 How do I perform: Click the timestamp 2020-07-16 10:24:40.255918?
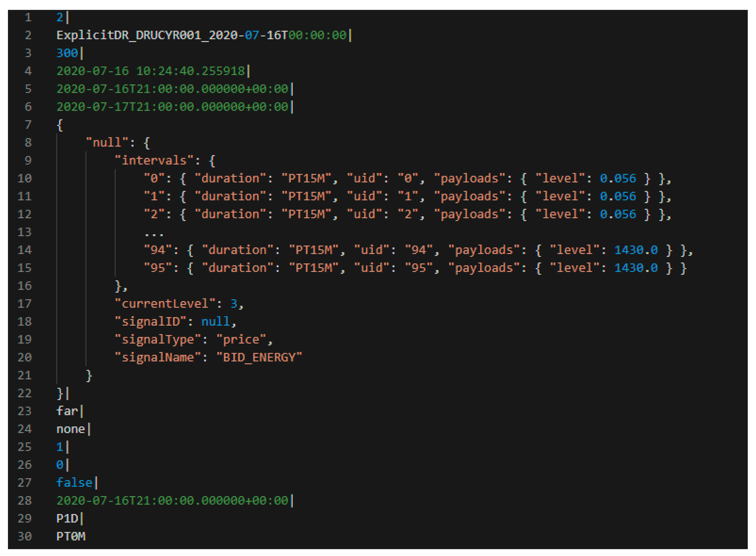(150, 71)
